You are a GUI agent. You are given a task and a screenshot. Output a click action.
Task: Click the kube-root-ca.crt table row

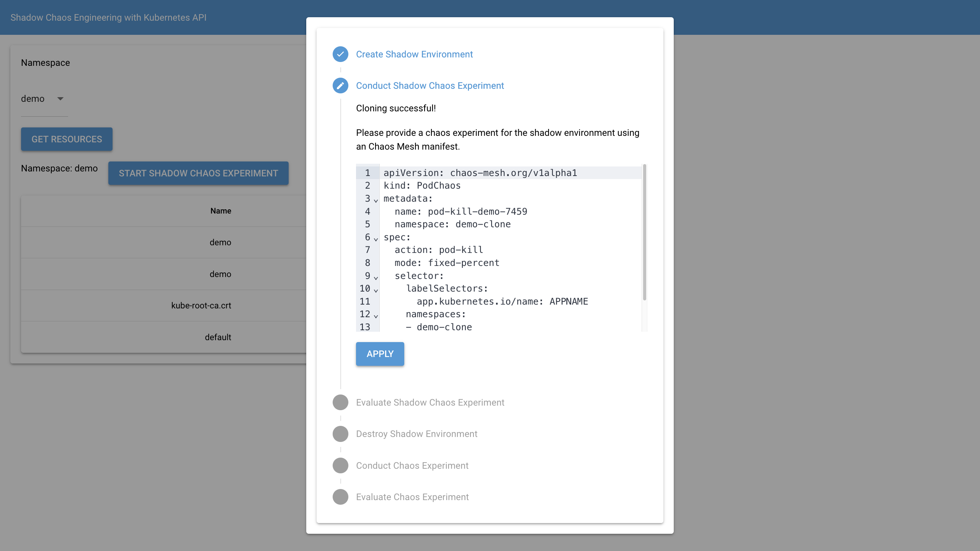[201, 306]
